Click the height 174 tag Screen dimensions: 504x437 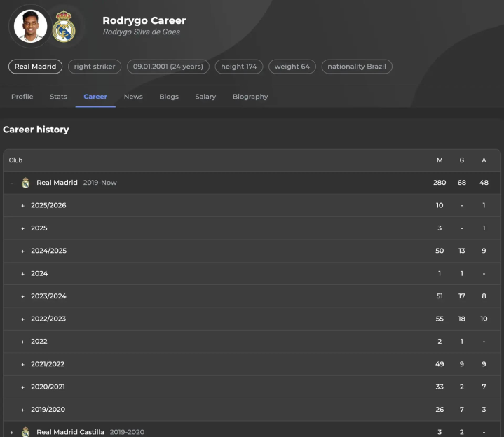point(239,67)
